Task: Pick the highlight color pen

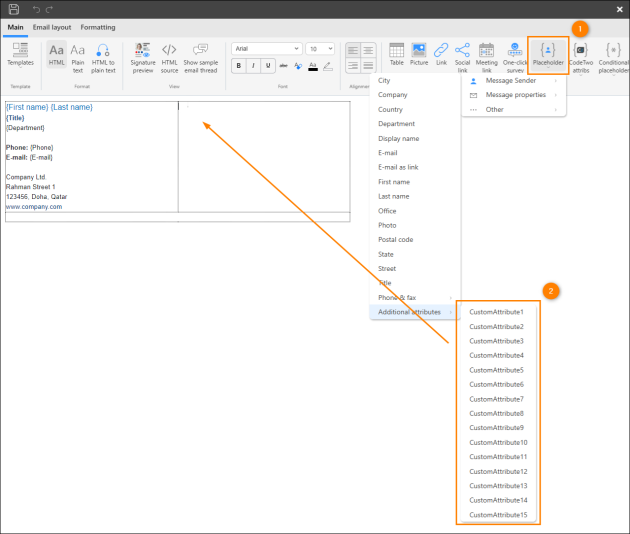Action: [328, 66]
